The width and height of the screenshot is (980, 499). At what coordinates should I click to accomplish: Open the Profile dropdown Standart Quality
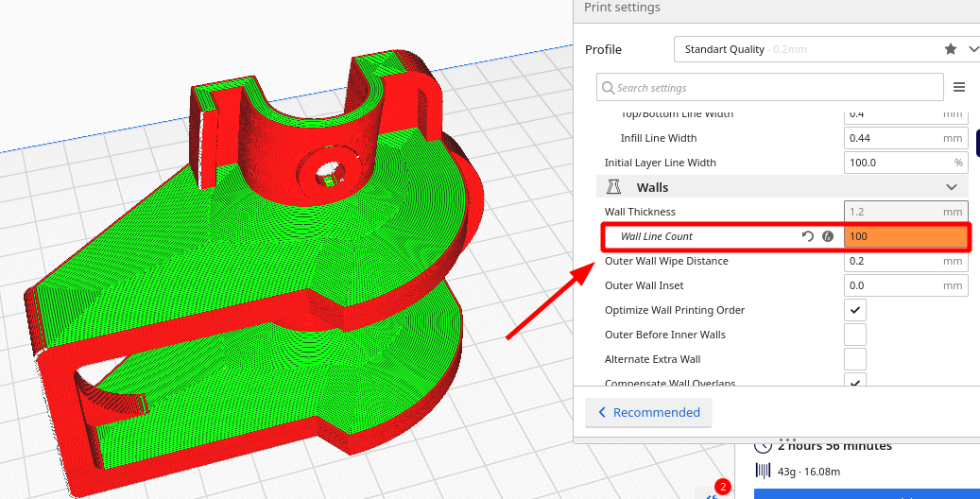click(827, 49)
